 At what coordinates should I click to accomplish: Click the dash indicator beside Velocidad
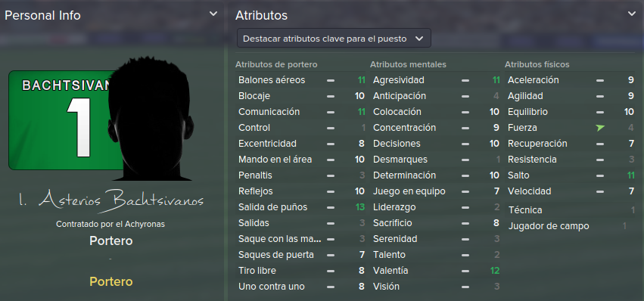(x=600, y=192)
